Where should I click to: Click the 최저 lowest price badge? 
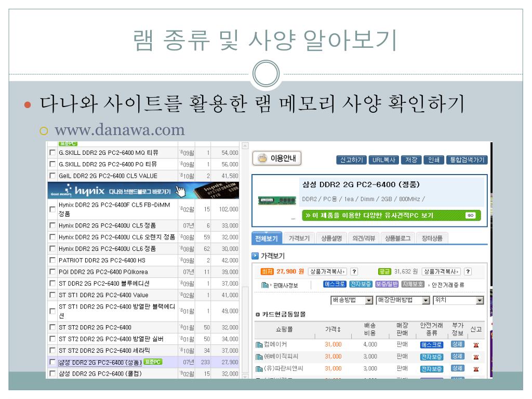coord(267,272)
